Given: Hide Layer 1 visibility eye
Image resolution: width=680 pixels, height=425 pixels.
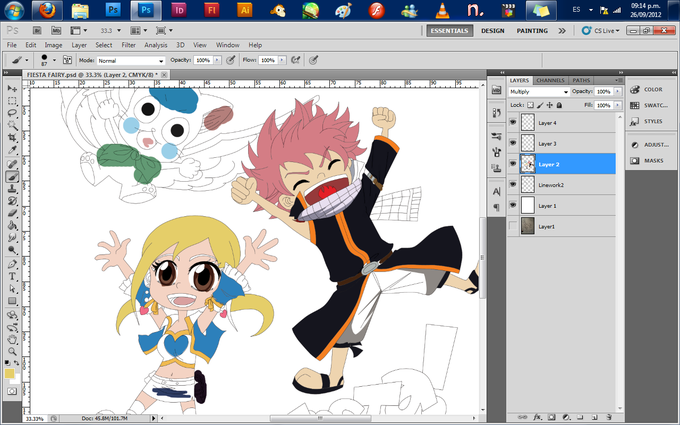Looking at the screenshot, I should [x=513, y=205].
